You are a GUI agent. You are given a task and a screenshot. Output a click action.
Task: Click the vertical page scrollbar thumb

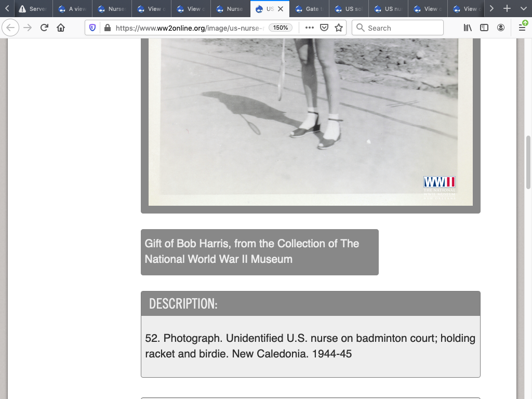(x=528, y=162)
